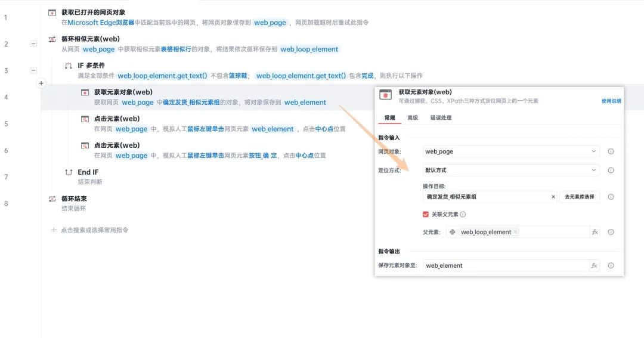Viewport: 644px width, 338px height.
Task: Open info tooltip for 保存元素对象至 field
Action: coord(611,266)
